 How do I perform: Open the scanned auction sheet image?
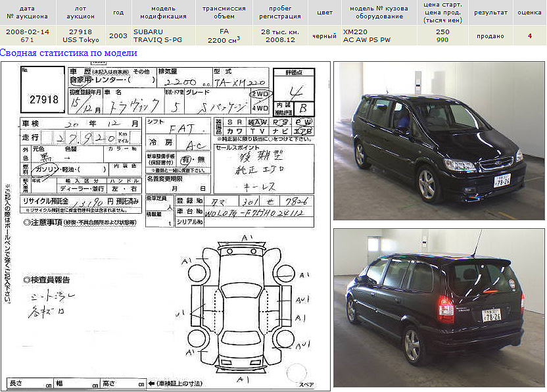[x=166, y=226]
